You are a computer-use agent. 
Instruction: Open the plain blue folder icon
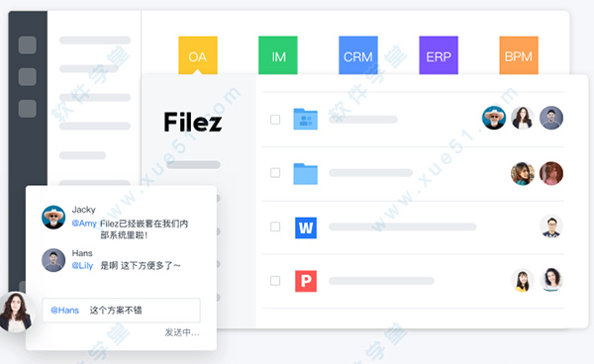(305, 174)
